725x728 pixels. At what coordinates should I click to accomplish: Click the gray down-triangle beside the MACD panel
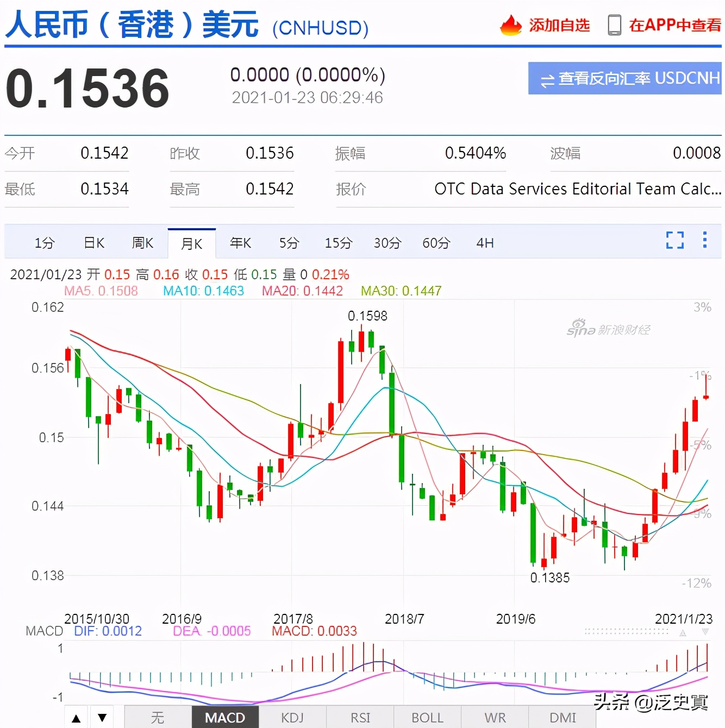point(705,631)
